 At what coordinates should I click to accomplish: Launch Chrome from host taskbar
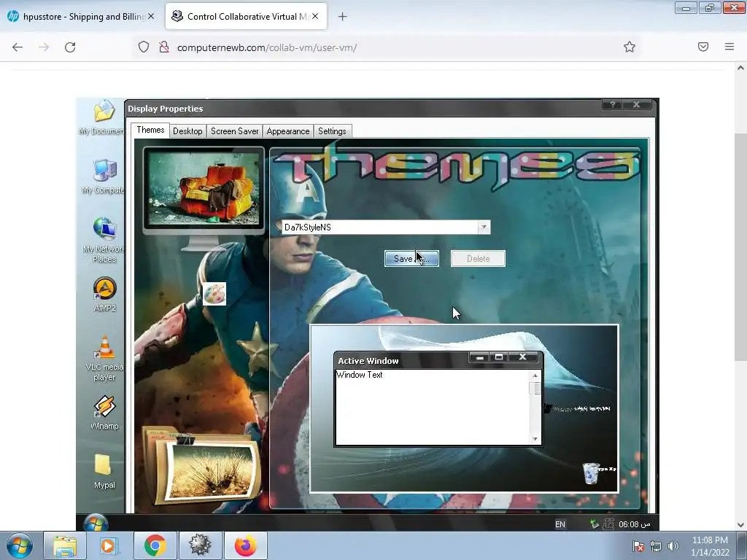click(155, 545)
